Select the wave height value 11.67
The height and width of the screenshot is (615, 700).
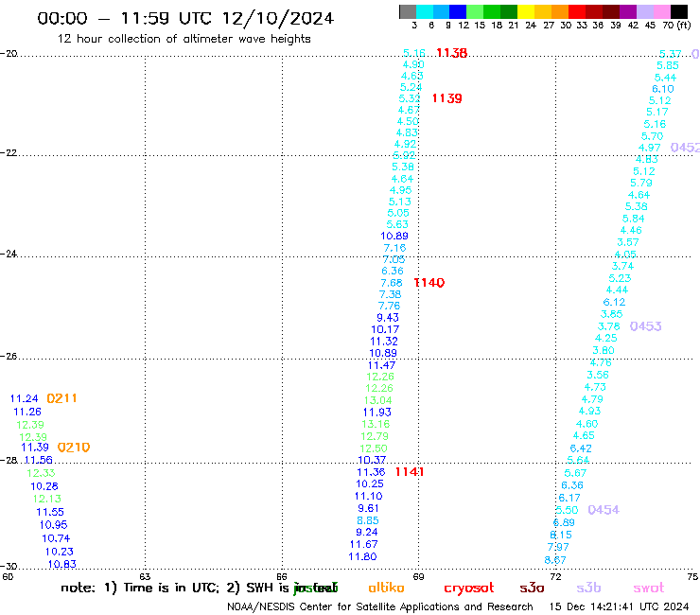363,544
